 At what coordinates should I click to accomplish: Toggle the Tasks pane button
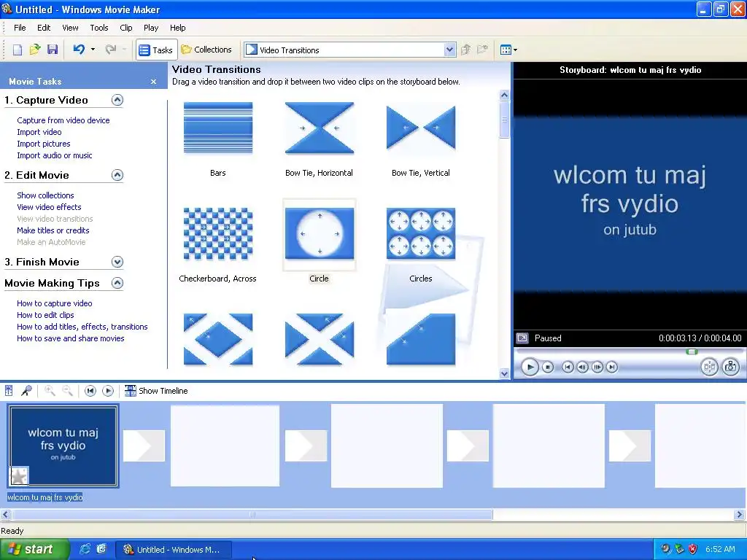(156, 50)
